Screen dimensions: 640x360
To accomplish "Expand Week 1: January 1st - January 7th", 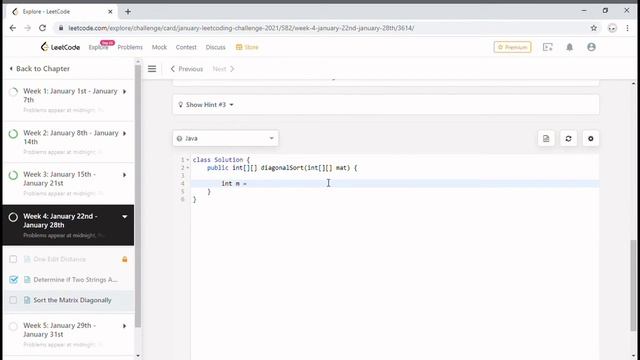I will coord(124,91).
